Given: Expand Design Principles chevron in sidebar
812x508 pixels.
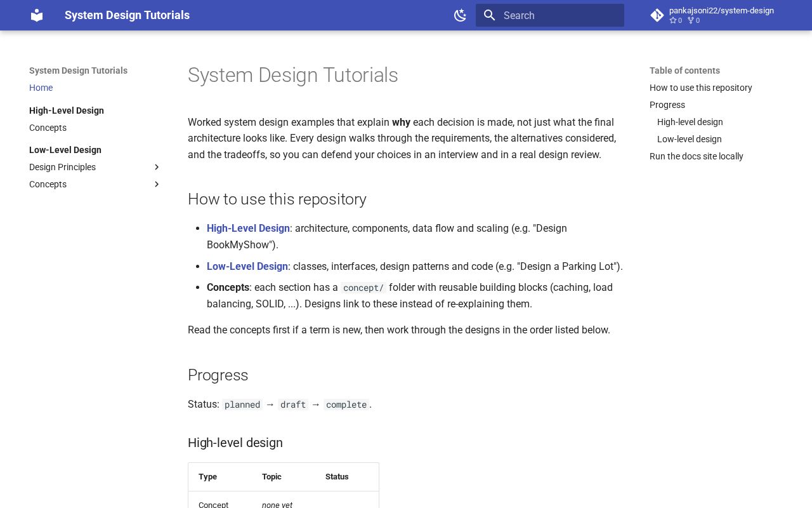Looking at the screenshot, I should (157, 167).
